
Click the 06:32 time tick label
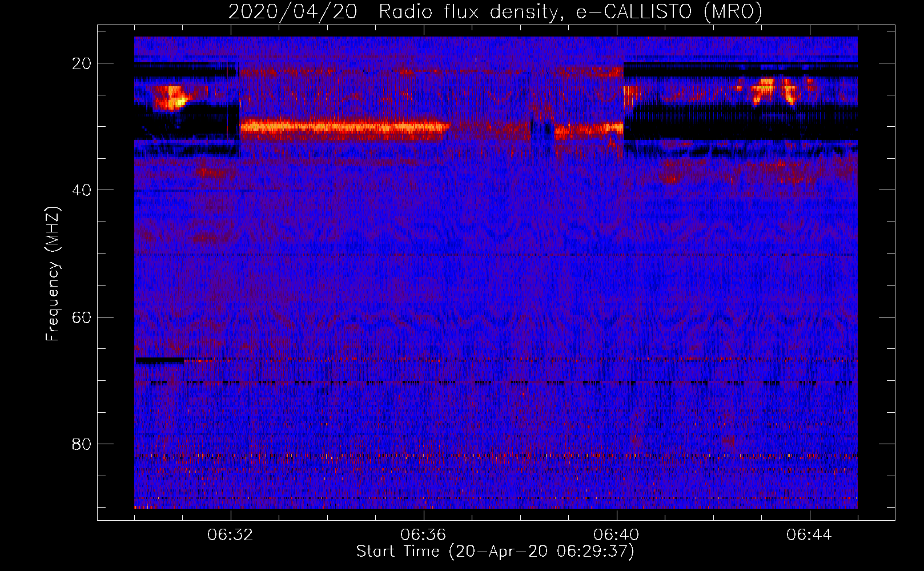tap(231, 535)
